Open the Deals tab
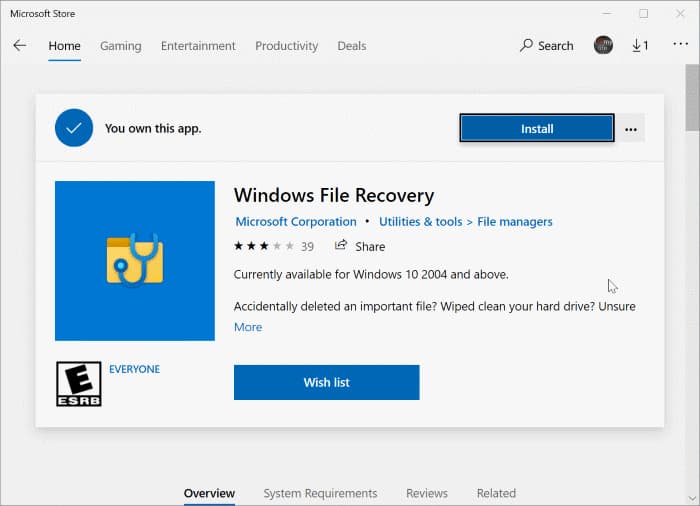Viewport: 700px width, 506px height. [x=352, y=46]
